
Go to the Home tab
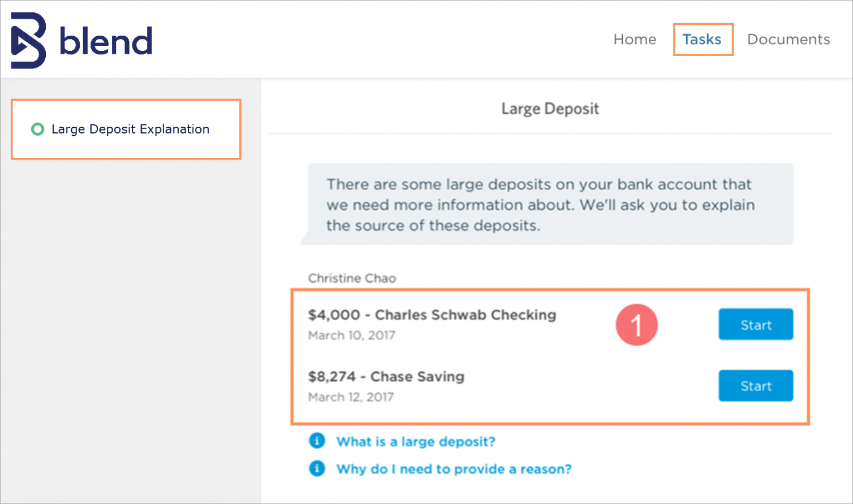coord(635,40)
